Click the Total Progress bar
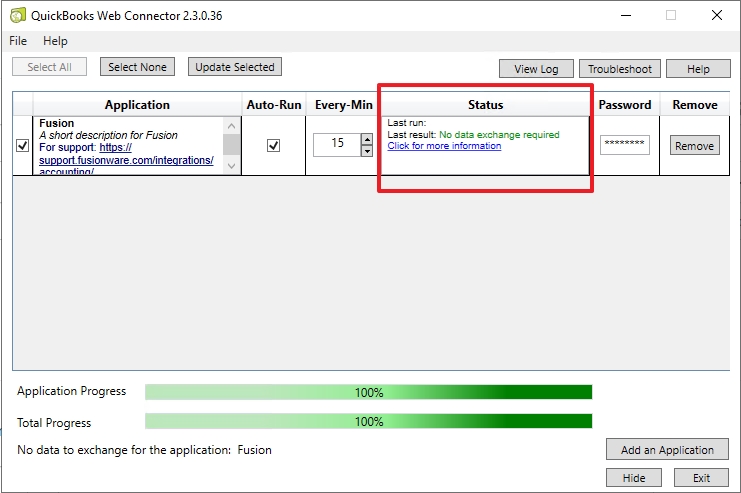 (368, 422)
